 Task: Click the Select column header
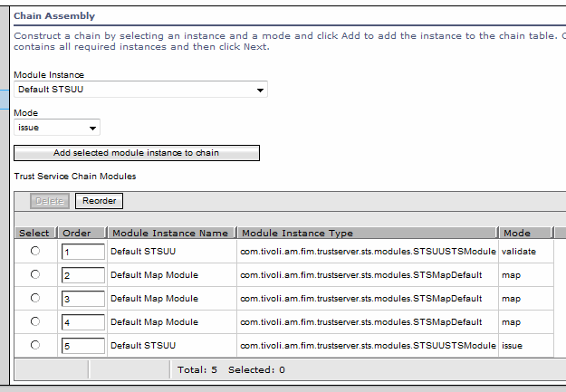[34, 233]
